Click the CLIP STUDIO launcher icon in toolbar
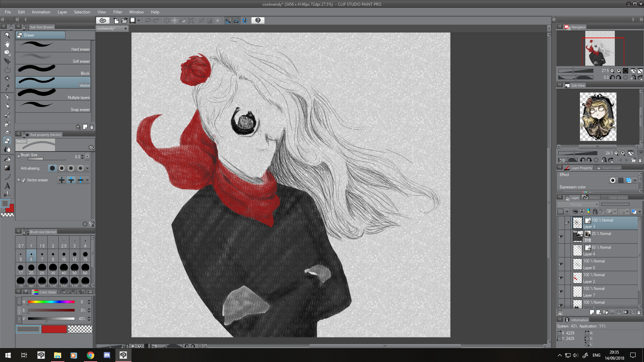 (x=103, y=20)
